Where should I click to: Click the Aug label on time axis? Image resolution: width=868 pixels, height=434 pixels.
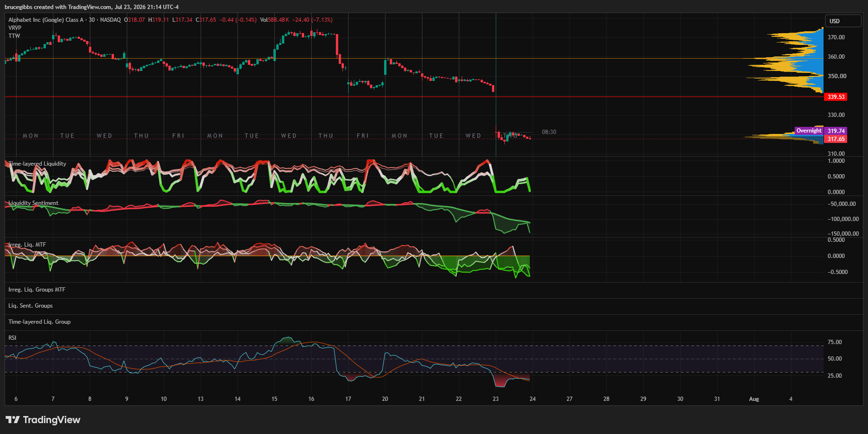click(754, 399)
